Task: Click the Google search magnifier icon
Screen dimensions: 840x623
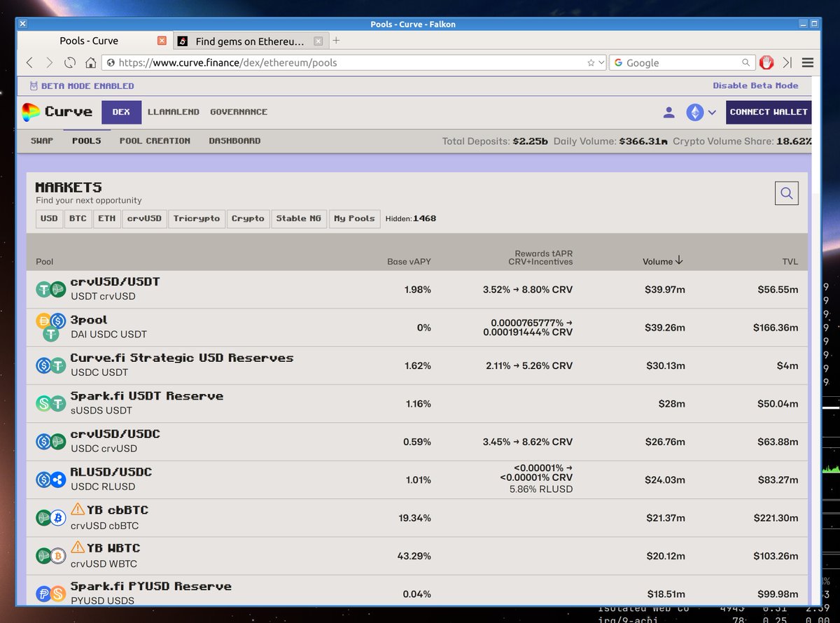Action: click(746, 62)
